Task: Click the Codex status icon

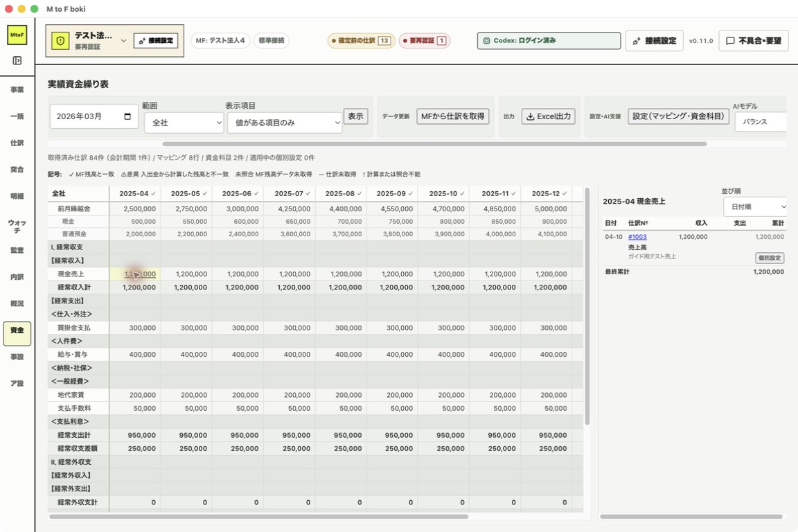Action: tap(486, 41)
